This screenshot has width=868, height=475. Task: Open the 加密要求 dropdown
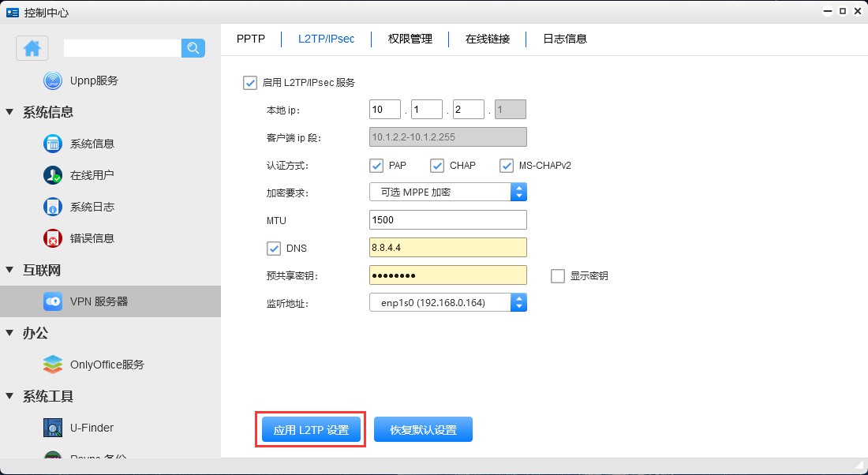click(447, 192)
